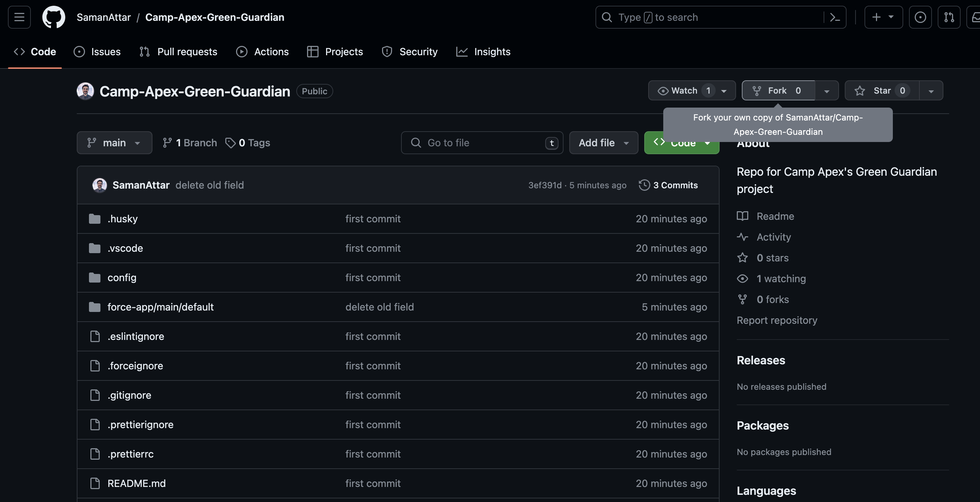This screenshot has height=502, width=980.
Task: Open 'delete old field' commit in force-app row
Action: [379, 307]
